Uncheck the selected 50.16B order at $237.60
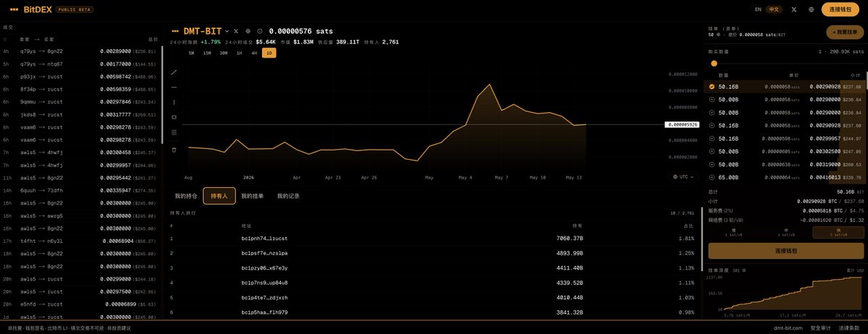Image resolution: width=868 pixels, height=334 pixels. (712, 87)
